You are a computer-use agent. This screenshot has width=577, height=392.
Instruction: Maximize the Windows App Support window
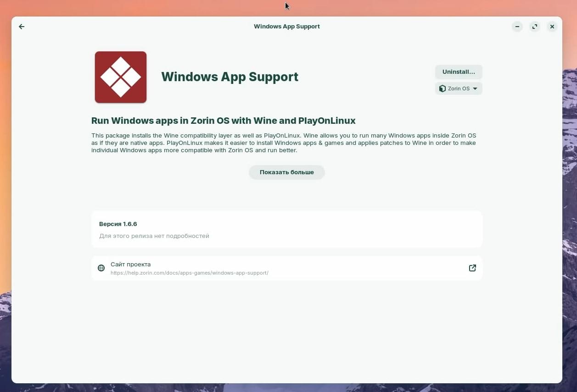[535, 27]
